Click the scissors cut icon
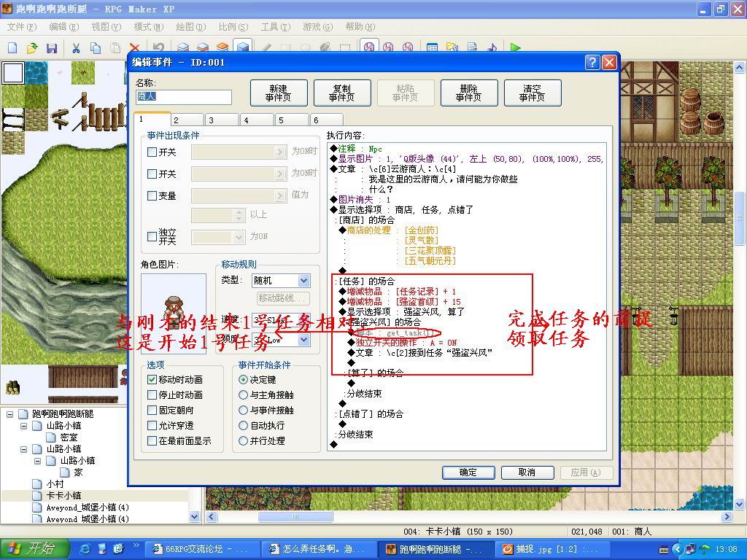 pyautogui.click(x=76, y=47)
